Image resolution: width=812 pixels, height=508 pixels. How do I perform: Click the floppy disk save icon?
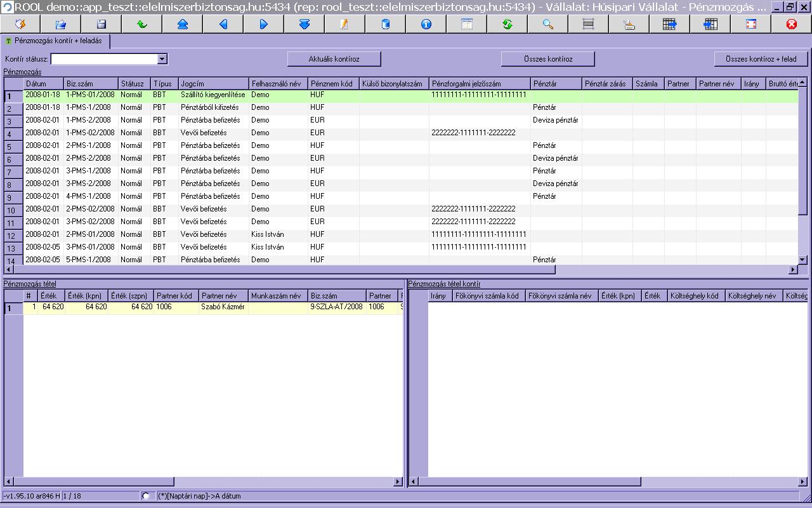[x=101, y=24]
